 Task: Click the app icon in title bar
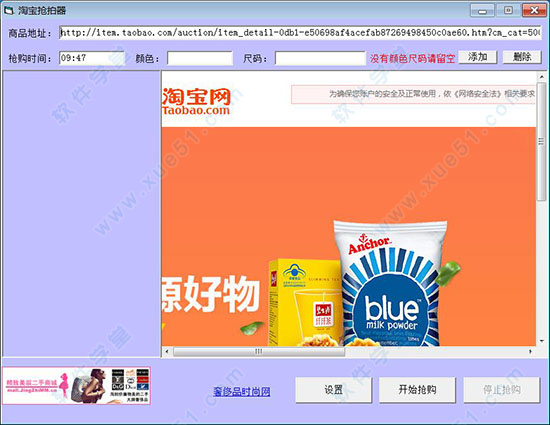[9, 10]
